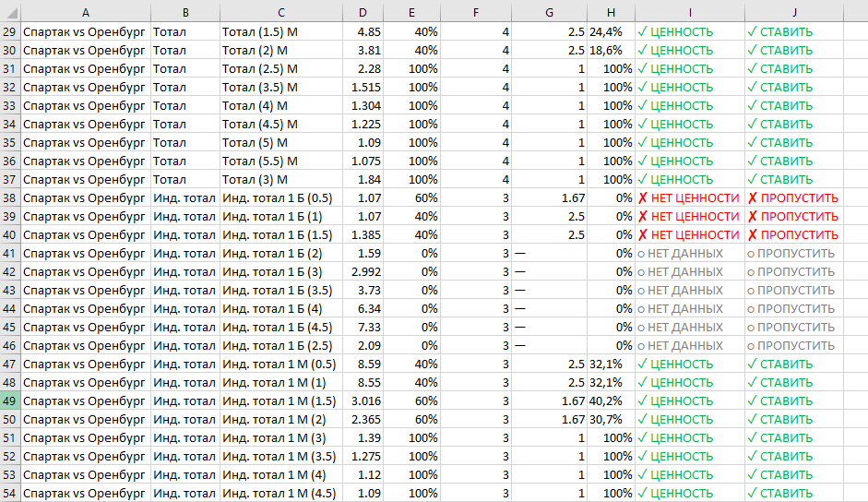Screen dimensions: 868x502
Task: Click cell 'Тотал (5.5) М'
Action: [260, 161]
